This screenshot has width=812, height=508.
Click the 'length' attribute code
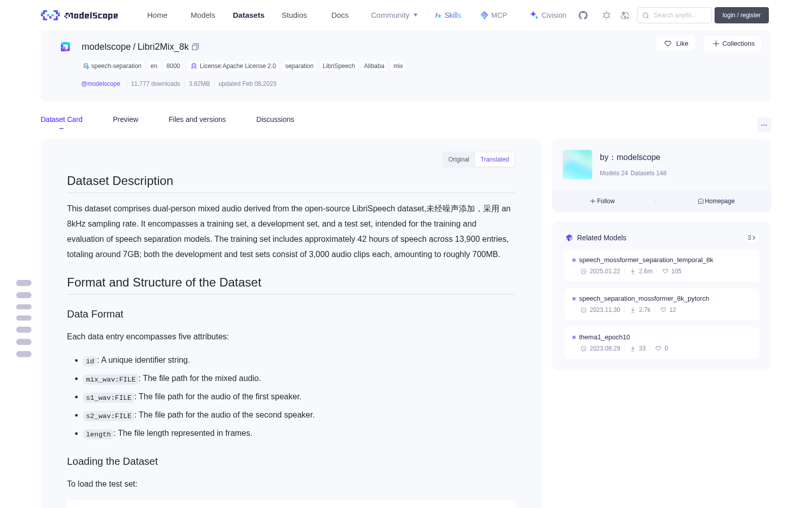pyautogui.click(x=98, y=434)
